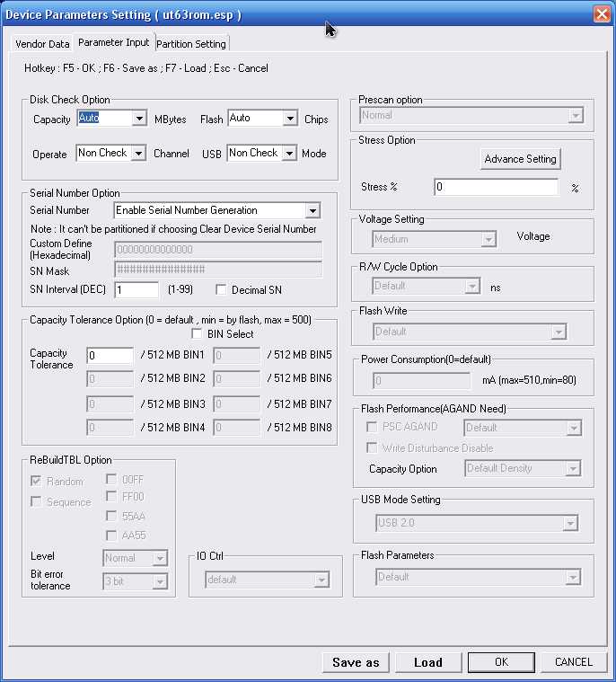The height and width of the screenshot is (682, 616).
Task: Tick the FF00 pattern checkbox
Action: click(111, 496)
